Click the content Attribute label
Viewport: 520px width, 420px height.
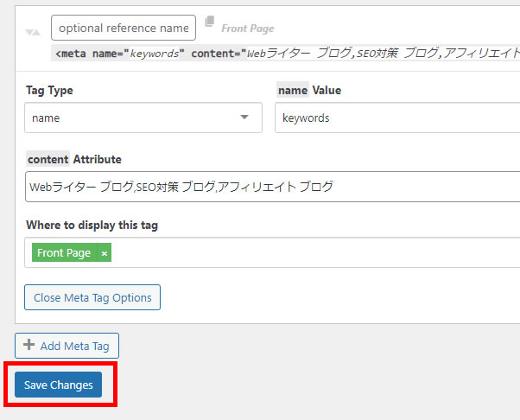click(73, 159)
